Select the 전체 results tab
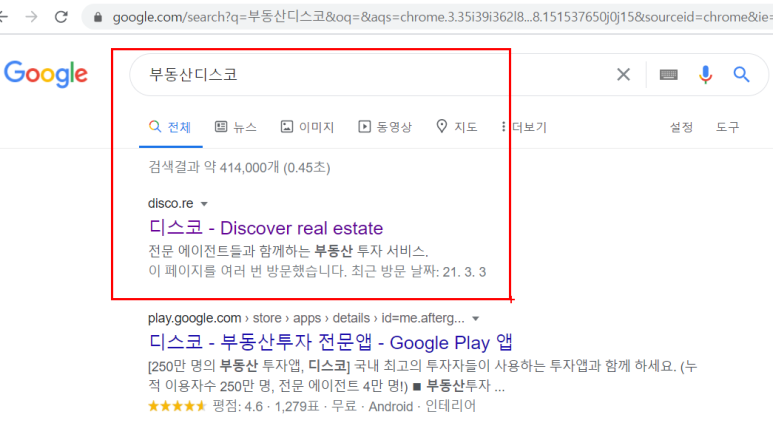Image resolution: width=773 pixels, height=426 pixels. [x=170, y=127]
